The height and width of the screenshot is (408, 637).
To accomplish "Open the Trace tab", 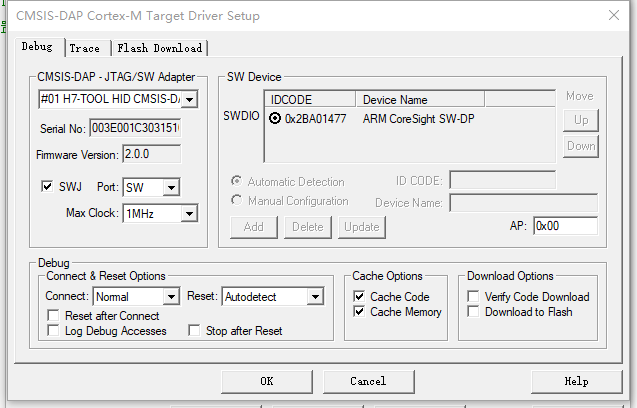I will [84, 48].
